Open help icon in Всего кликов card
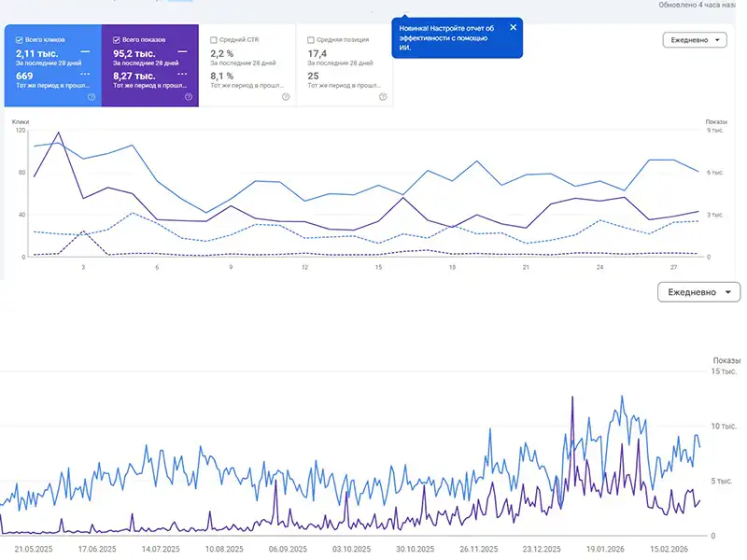747x560 pixels. coord(92,96)
